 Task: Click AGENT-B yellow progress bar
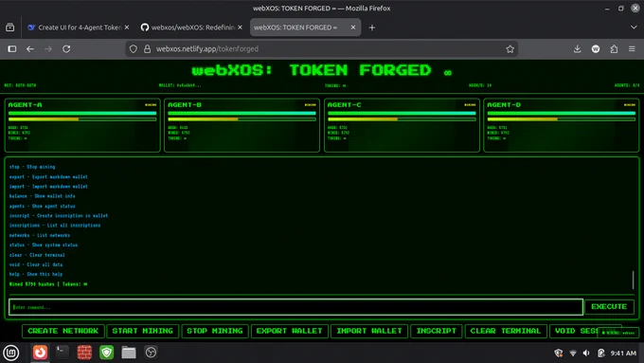(x=241, y=119)
